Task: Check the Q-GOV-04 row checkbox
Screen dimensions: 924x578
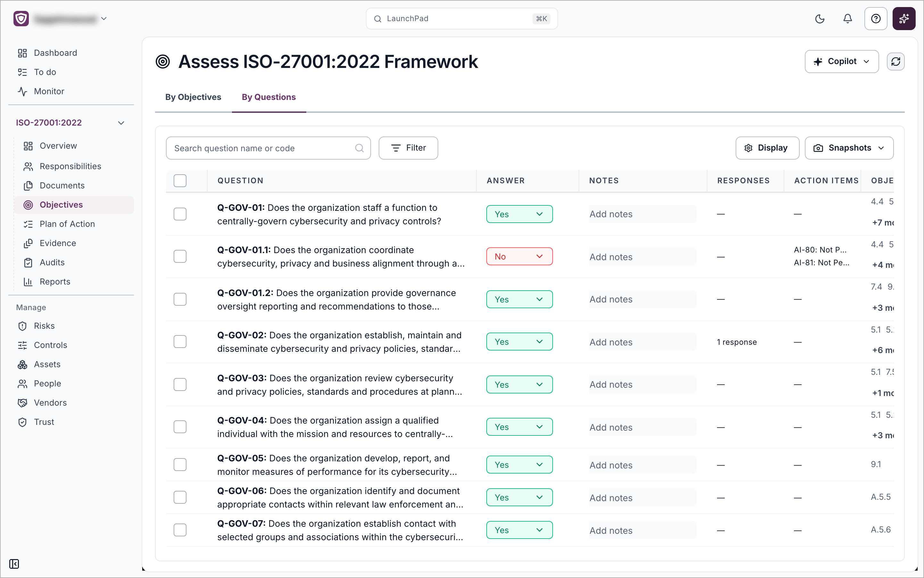Action: (180, 427)
